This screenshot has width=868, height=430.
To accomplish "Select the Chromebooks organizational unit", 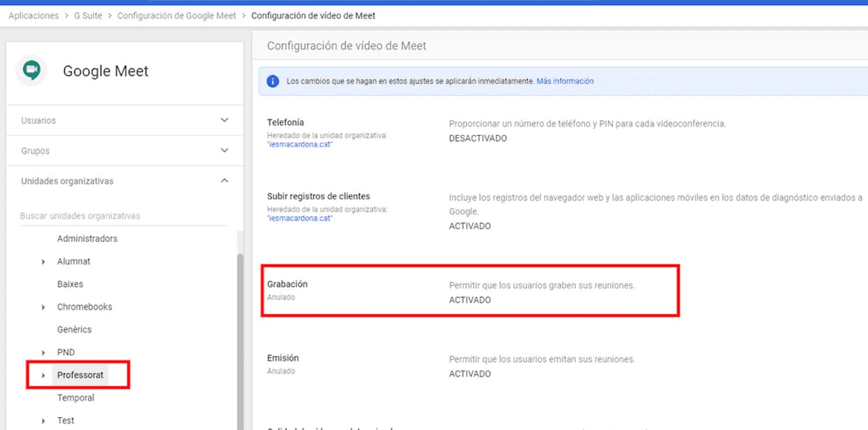I will tap(84, 307).
